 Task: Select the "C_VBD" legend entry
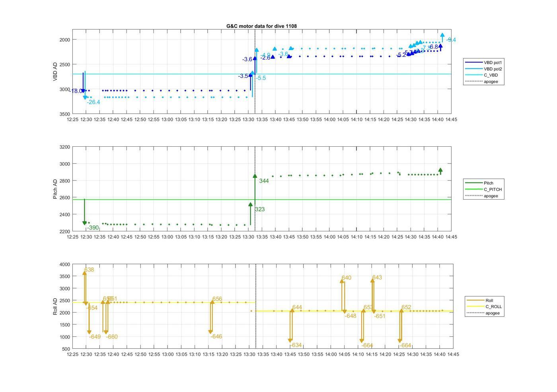pyautogui.click(x=484, y=75)
